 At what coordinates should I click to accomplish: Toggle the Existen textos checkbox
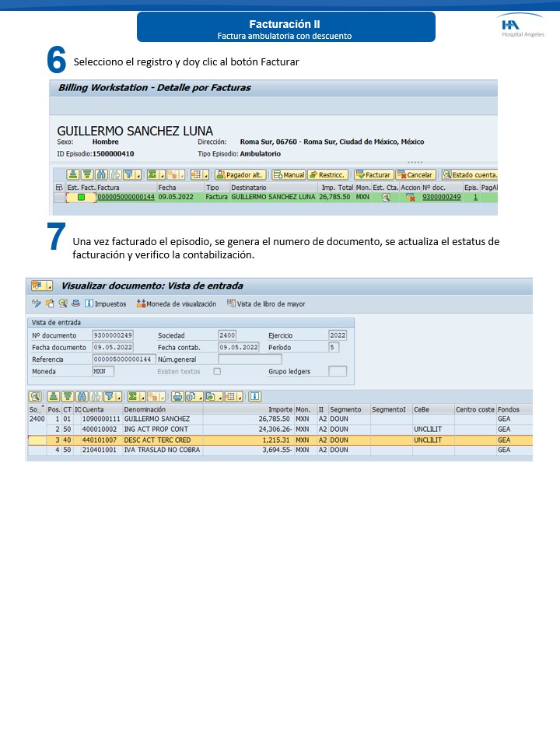[x=217, y=371]
